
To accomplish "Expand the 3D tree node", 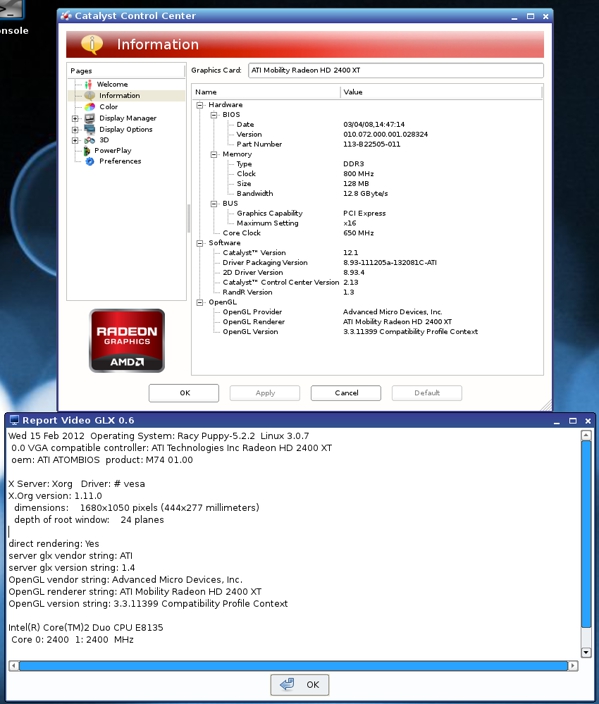I will coord(75,141).
